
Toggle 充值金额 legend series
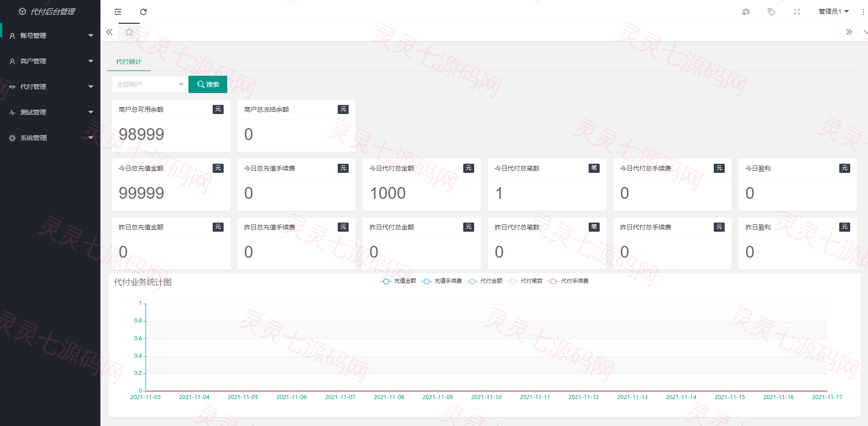click(x=398, y=281)
